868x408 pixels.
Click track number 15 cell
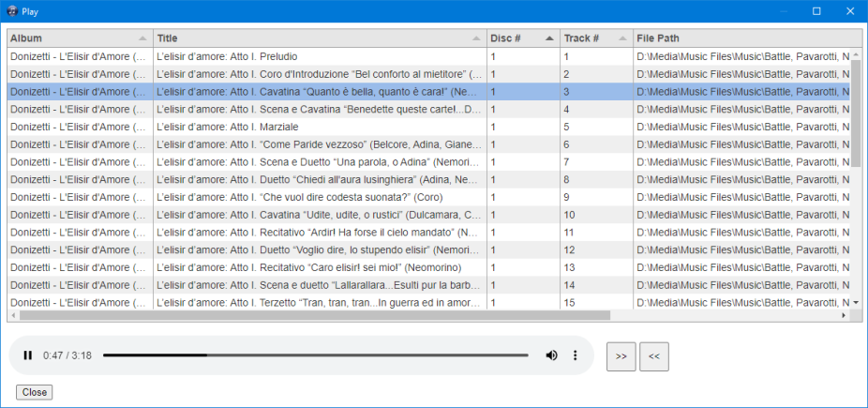click(596, 303)
